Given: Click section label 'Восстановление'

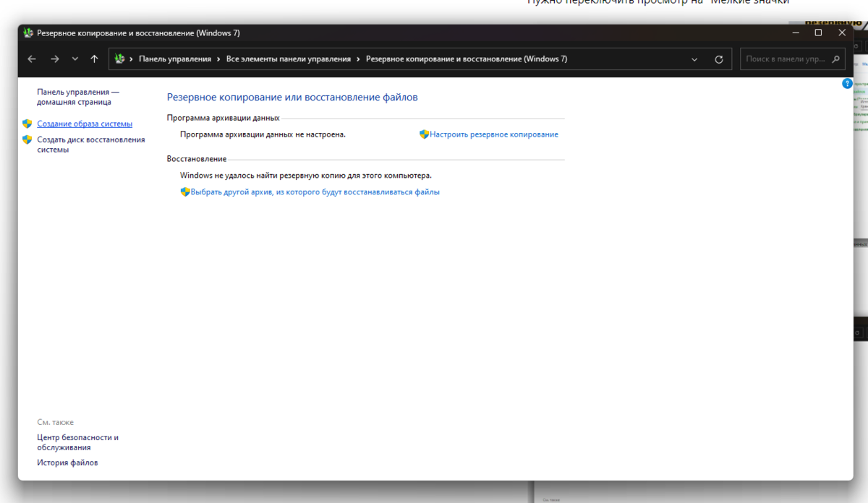Looking at the screenshot, I should click(197, 159).
